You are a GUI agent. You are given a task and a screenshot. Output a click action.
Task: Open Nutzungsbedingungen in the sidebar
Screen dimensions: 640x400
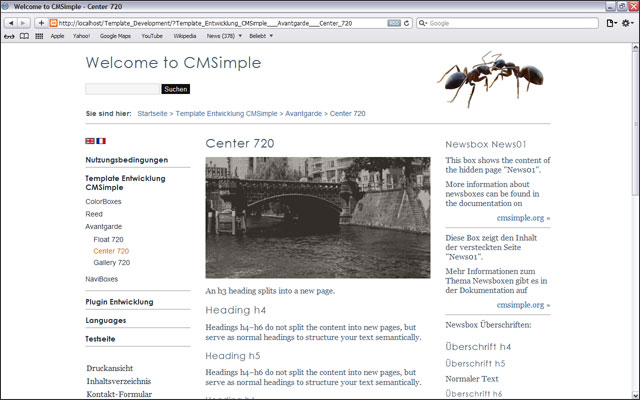pyautogui.click(x=127, y=160)
